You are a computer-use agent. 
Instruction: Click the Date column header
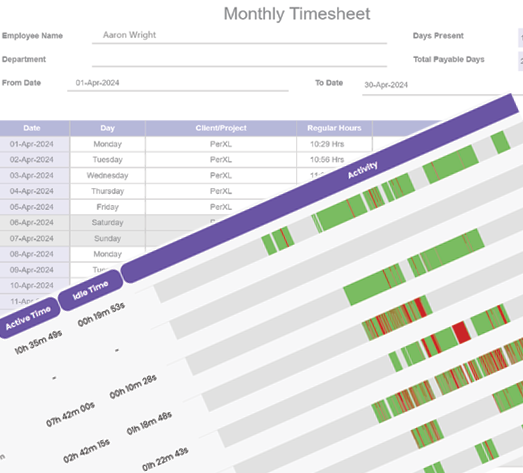click(x=34, y=128)
